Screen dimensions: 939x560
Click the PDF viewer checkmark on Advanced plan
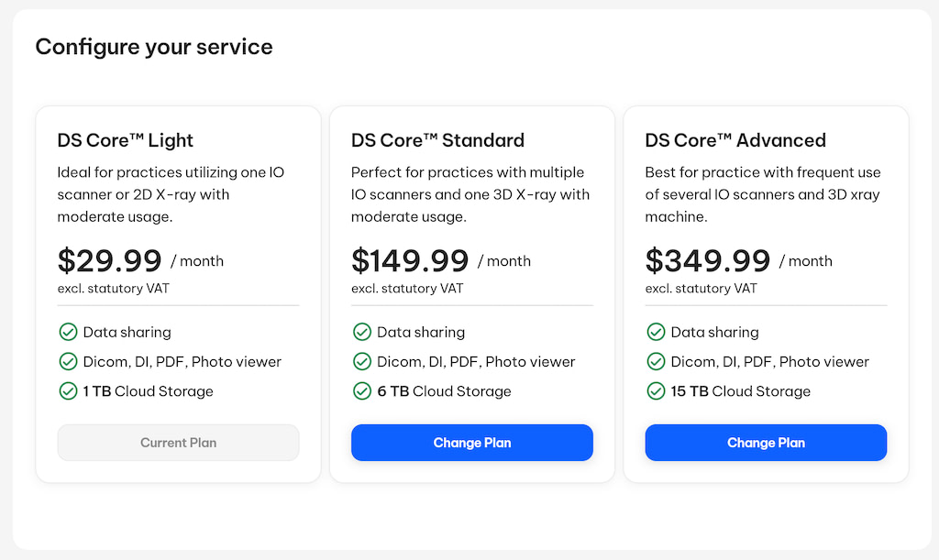point(656,361)
